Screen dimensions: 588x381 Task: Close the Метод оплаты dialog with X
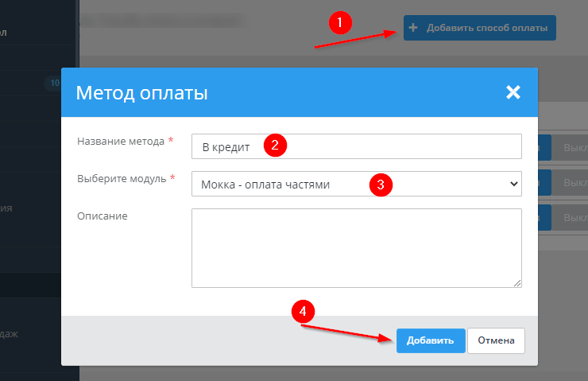point(513,92)
